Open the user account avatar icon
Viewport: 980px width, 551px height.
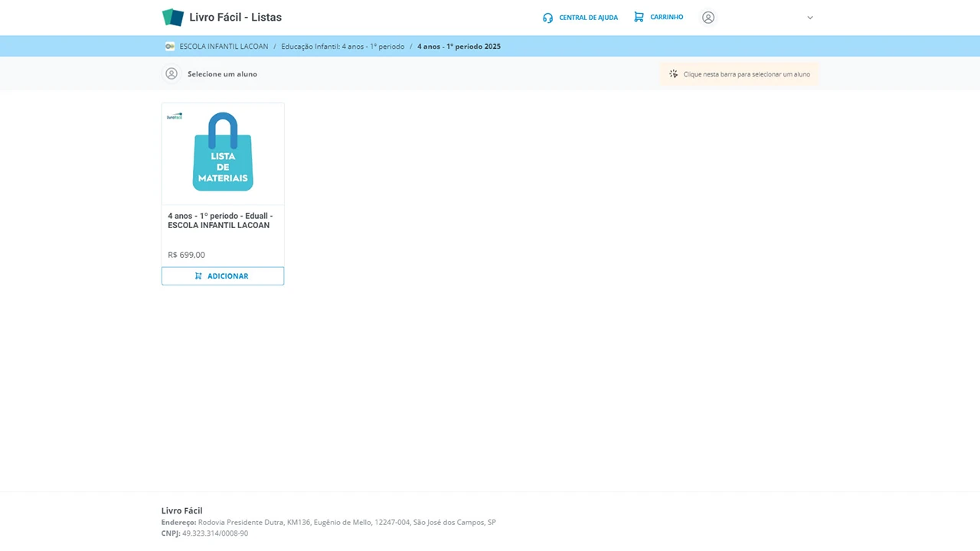click(708, 18)
